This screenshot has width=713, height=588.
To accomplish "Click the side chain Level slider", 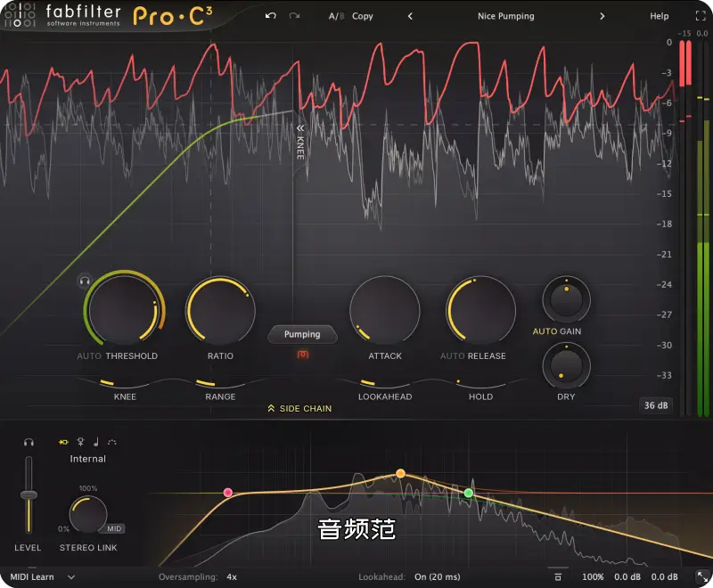I will [29, 495].
